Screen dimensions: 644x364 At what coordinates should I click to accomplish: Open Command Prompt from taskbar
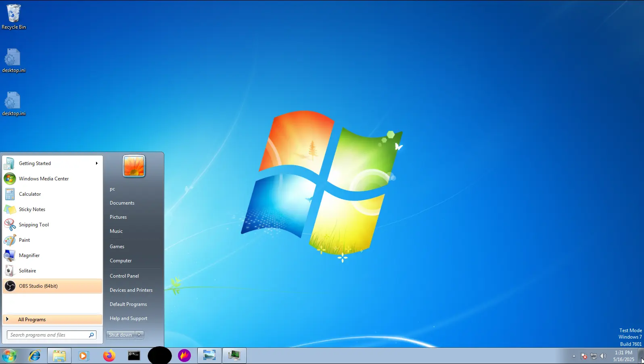pyautogui.click(x=134, y=356)
